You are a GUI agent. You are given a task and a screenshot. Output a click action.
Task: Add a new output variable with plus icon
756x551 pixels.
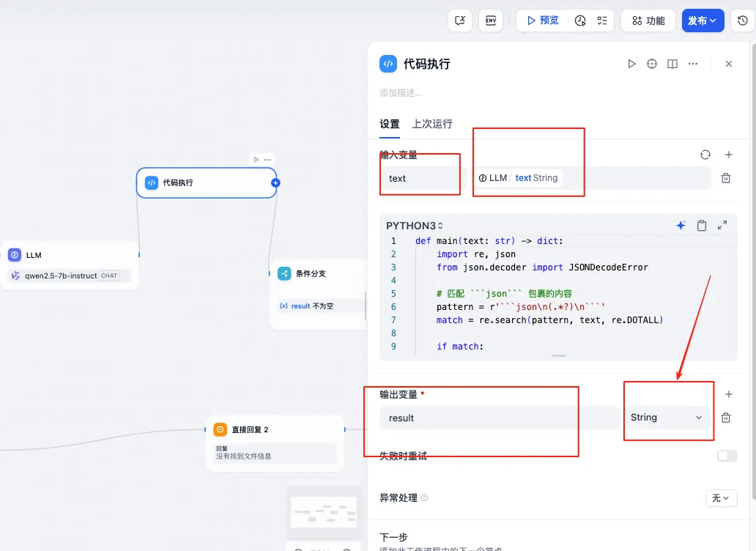click(x=728, y=394)
